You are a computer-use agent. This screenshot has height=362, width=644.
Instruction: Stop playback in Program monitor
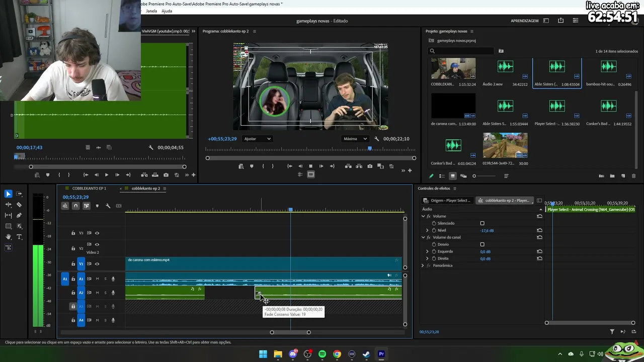click(310, 166)
